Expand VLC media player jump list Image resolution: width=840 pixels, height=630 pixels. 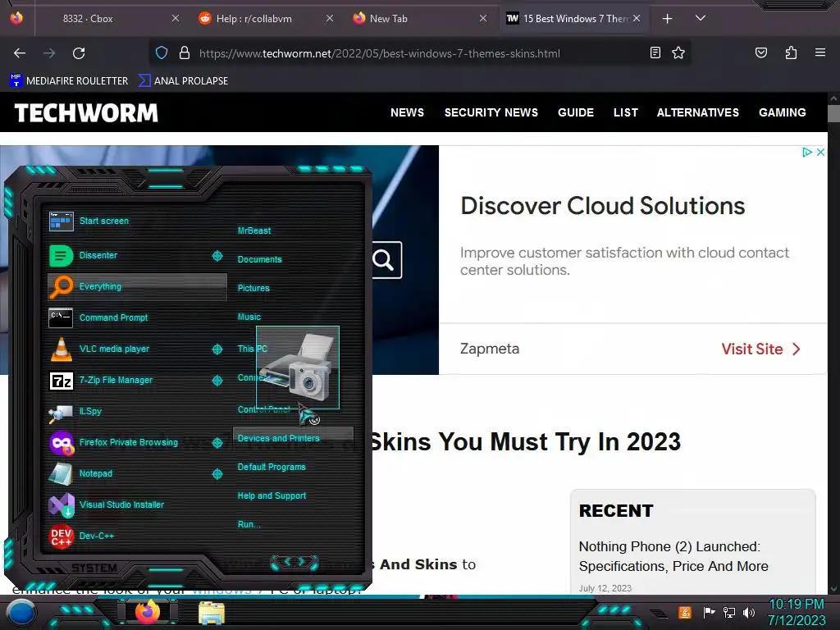(217, 349)
